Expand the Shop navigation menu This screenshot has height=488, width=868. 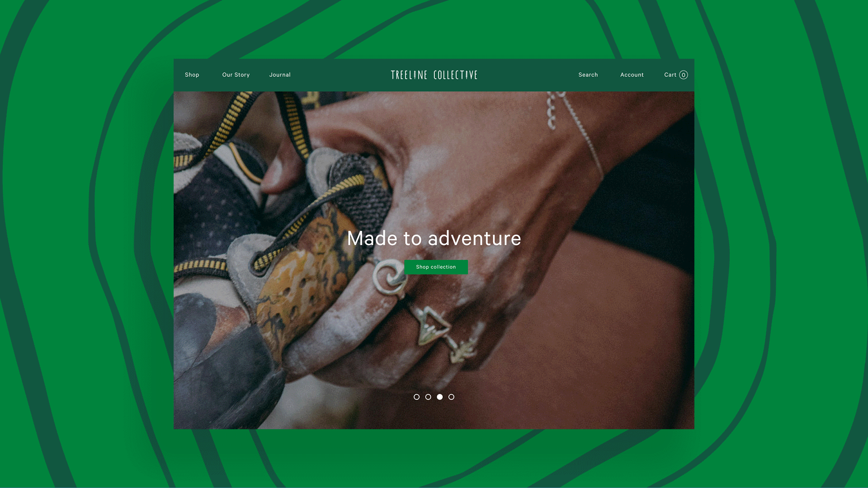click(192, 75)
